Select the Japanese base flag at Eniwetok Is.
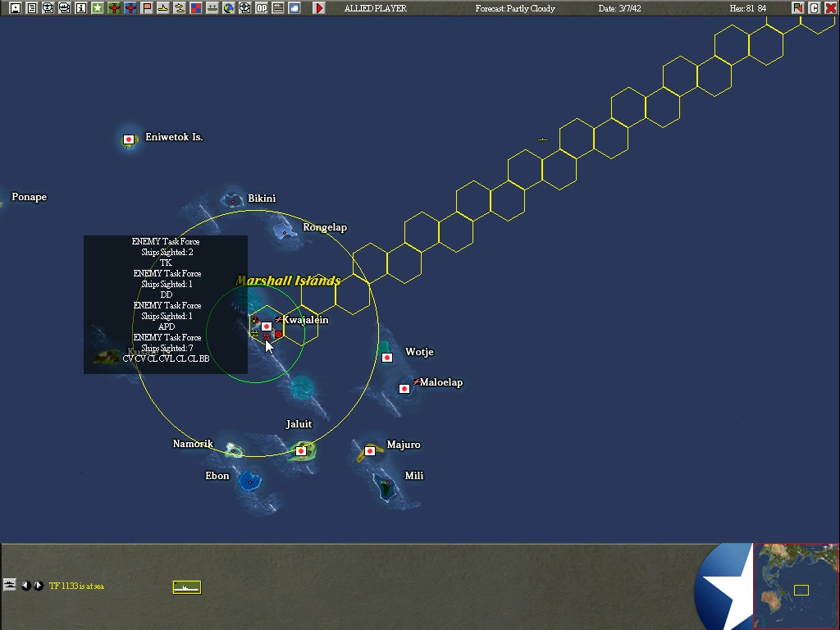Image resolution: width=840 pixels, height=630 pixels. pyautogui.click(x=129, y=139)
